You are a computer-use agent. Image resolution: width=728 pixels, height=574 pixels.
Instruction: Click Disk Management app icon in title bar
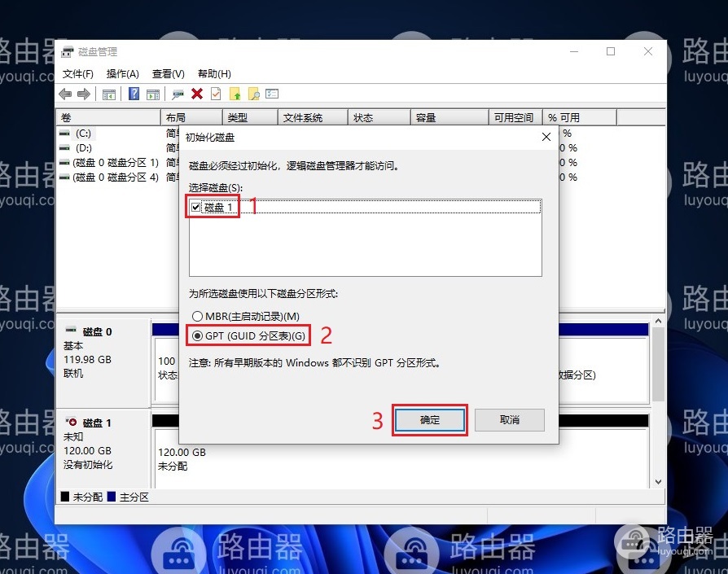tap(68, 51)
